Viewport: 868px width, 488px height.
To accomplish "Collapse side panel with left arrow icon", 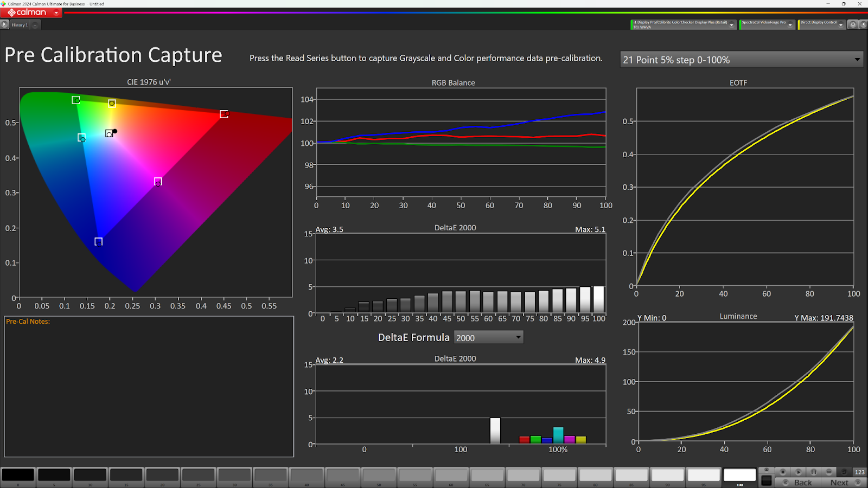I will click(x=863, y=25).
